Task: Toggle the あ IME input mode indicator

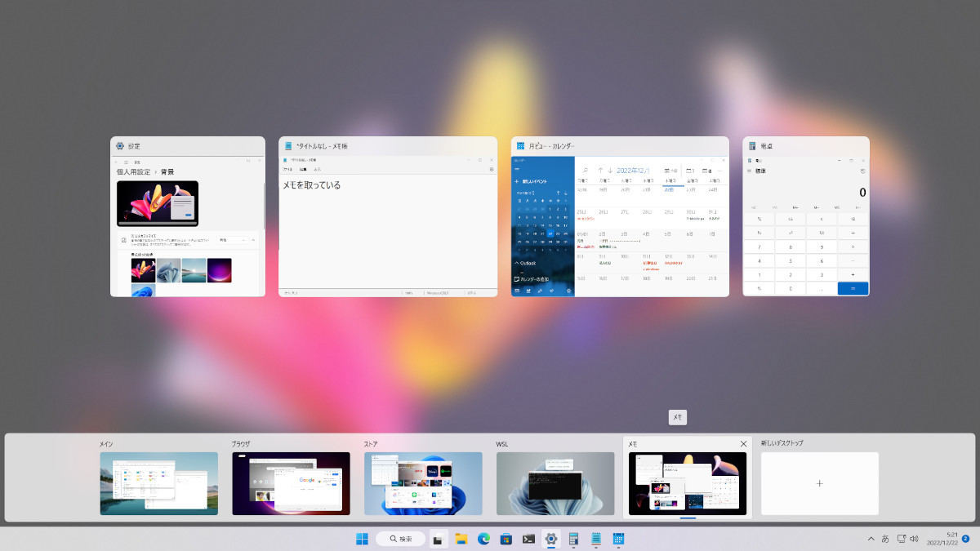Action: tap(885, 539)
